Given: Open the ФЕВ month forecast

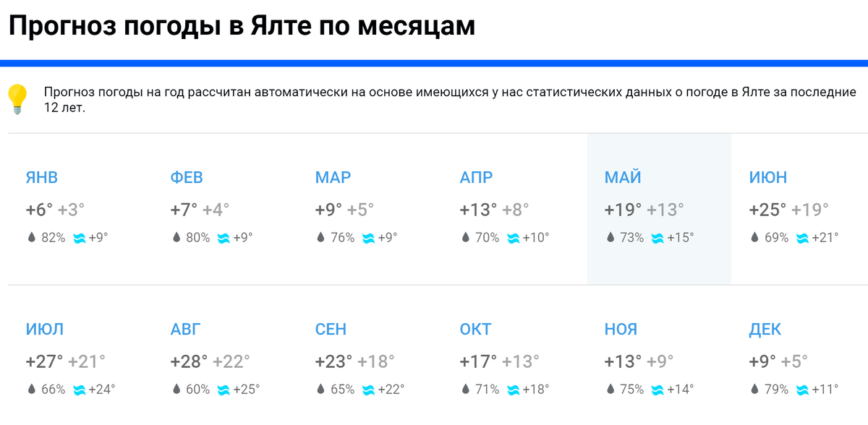Looking at the screenshot, I should click(x=187, y=177).
